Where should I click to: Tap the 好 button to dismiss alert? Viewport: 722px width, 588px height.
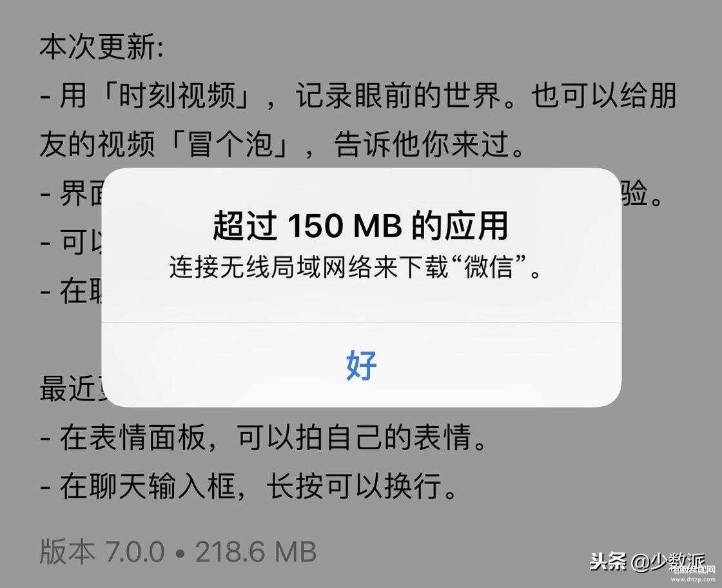click(362, 365)
